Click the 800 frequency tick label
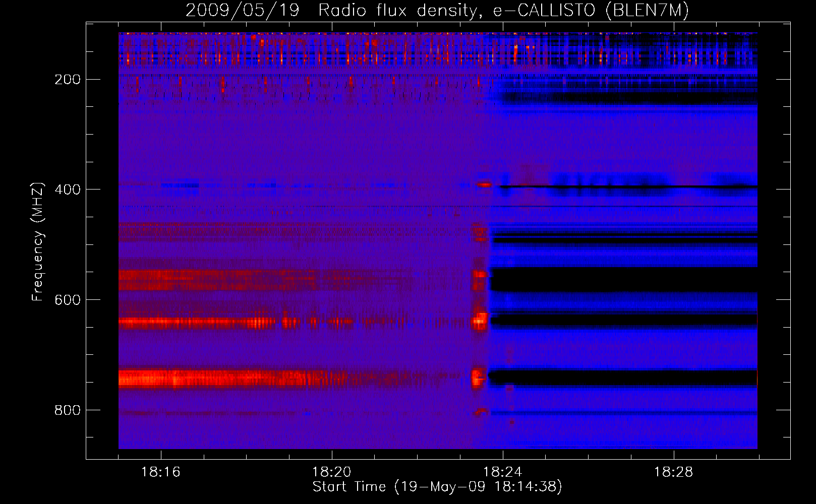Viewport: 816px width, 504px height. click(x=67, y=410)
